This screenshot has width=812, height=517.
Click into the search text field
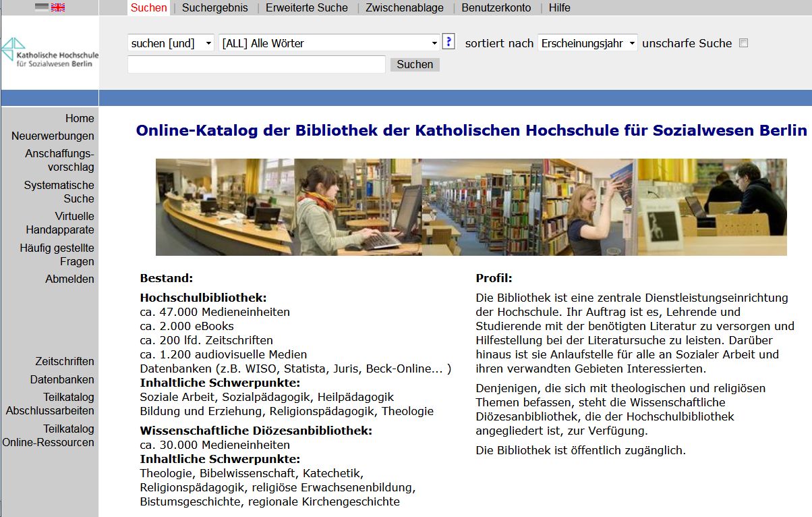256,64
